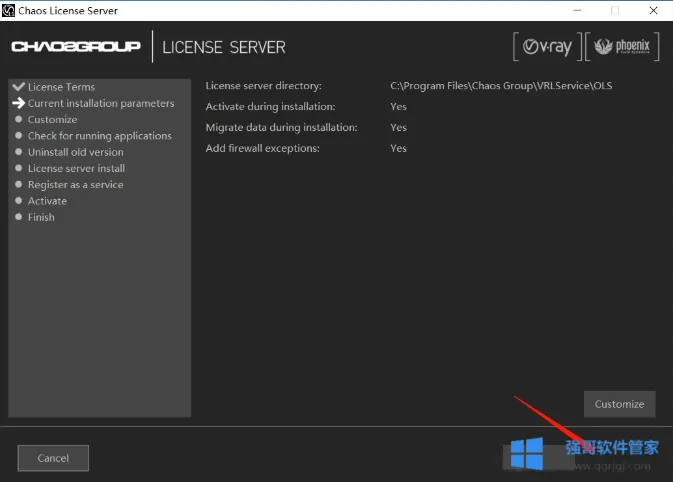Click the Phoenix logo icon

(622, 46)
